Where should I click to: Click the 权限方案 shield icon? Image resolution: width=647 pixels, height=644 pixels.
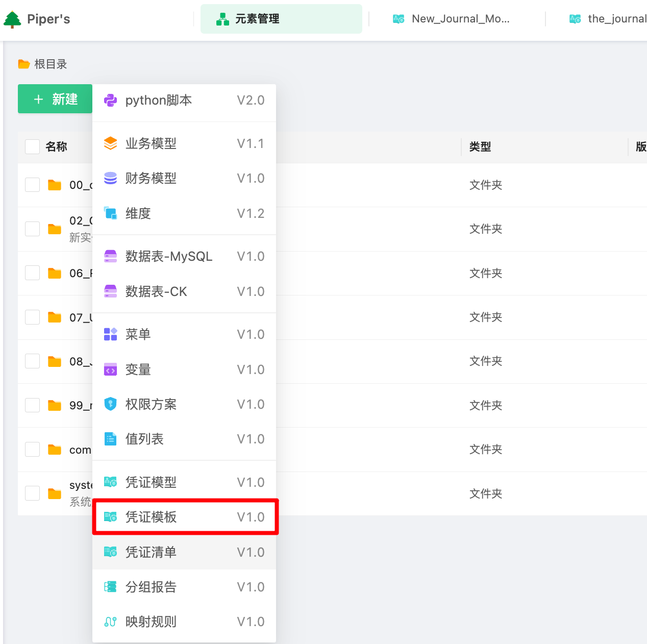coord(110,404)
